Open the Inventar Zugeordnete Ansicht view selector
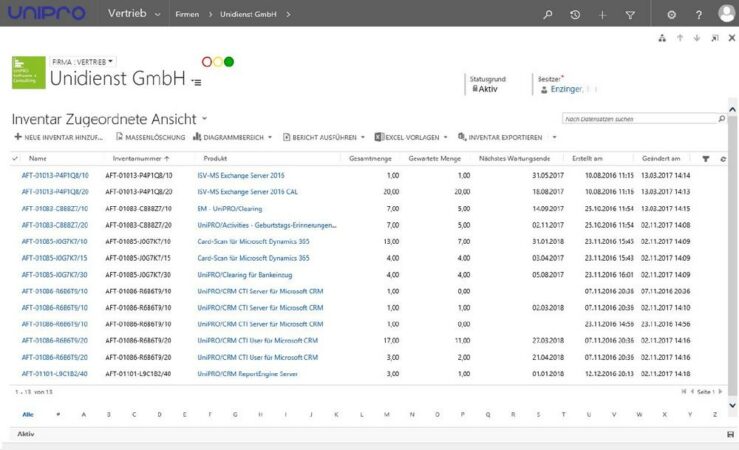 204,118
